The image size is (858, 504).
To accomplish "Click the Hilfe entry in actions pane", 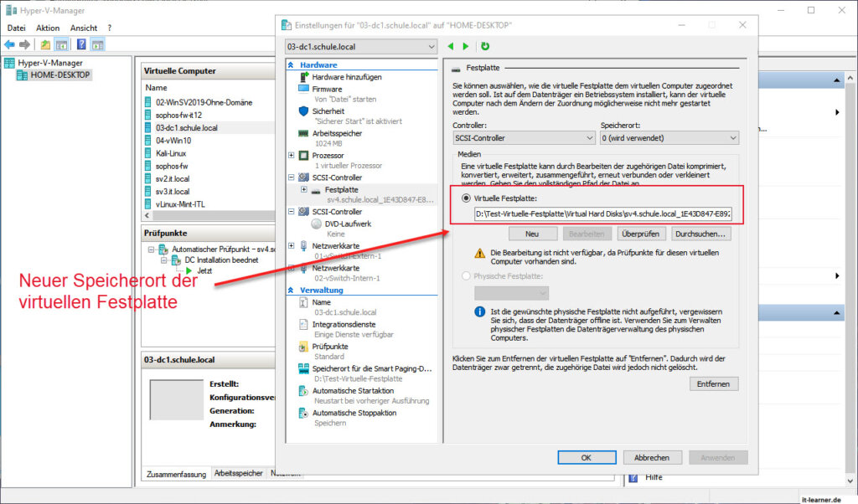I will (654, 477).
